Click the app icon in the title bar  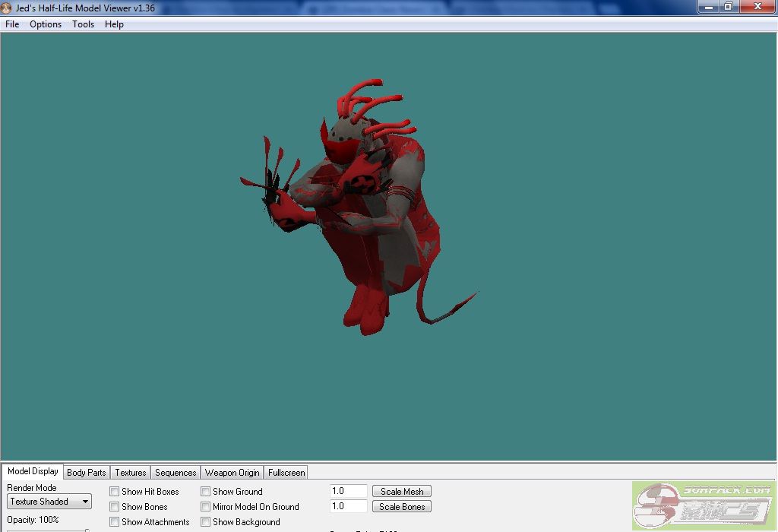tap(6, 8)
